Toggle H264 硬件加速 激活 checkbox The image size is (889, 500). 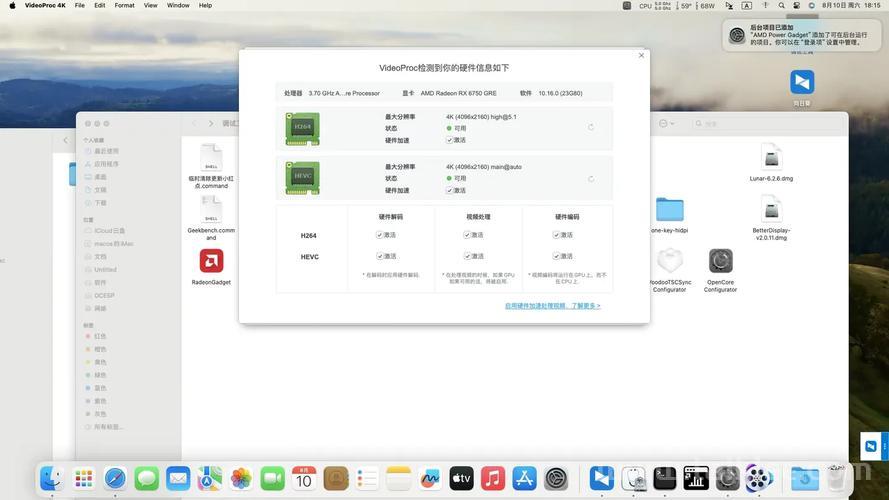click(x=449, y=140)
